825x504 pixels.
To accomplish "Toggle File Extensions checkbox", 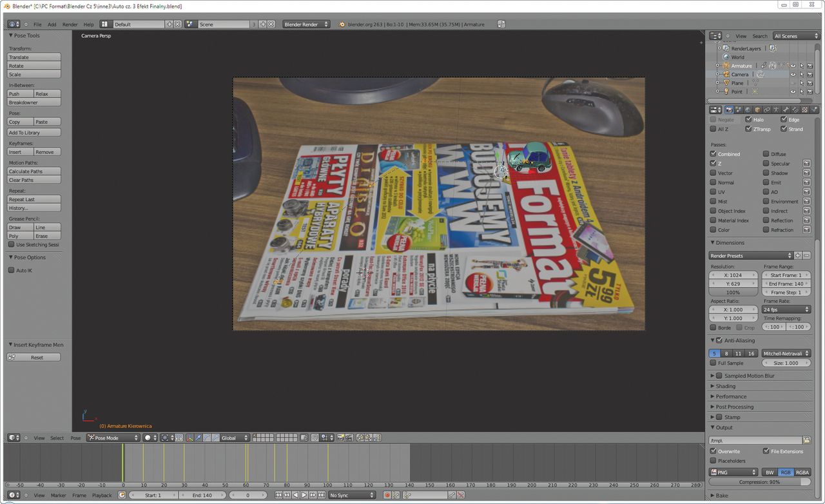I will (x=766, y=451).
